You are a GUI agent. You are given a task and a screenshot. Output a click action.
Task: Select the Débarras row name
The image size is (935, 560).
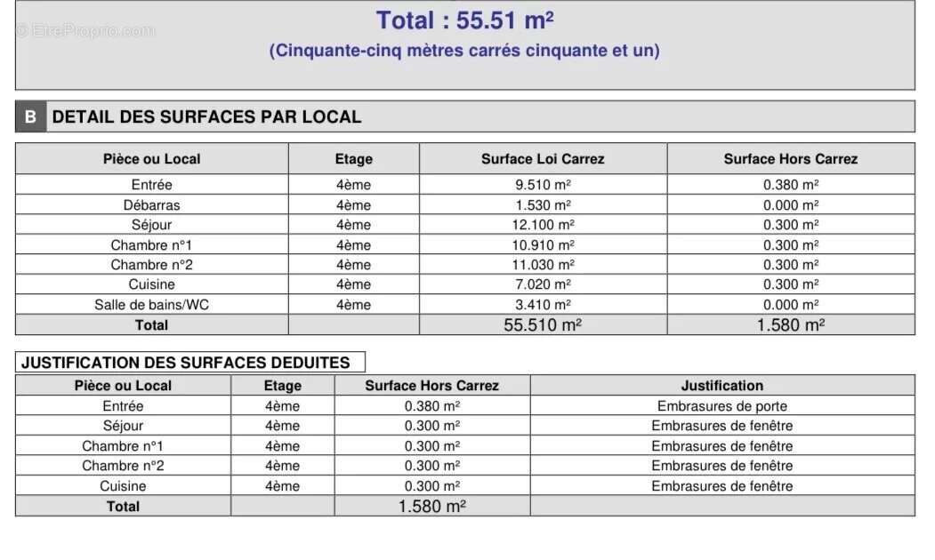151,205
